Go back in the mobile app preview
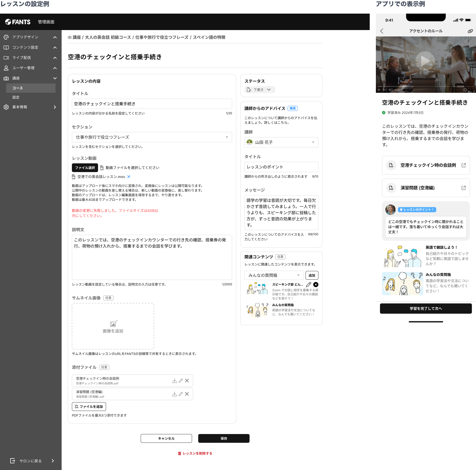 coord(382,31)
